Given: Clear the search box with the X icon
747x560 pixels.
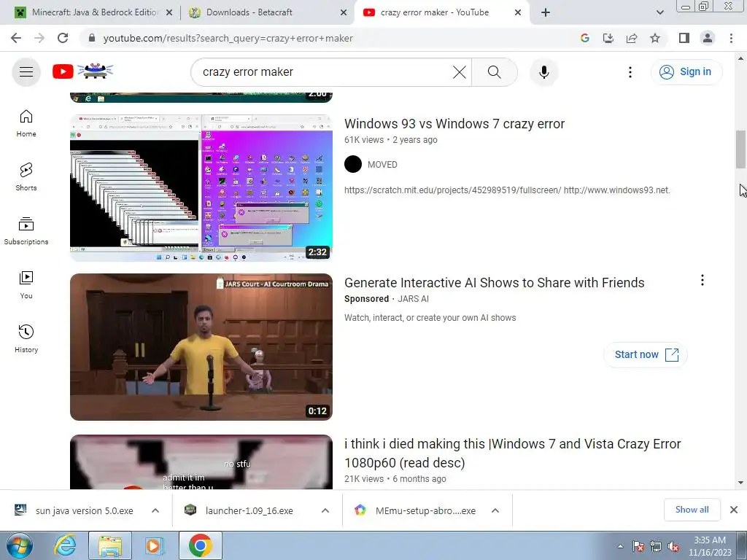Looking at the screenshot, I should click(460, 72).
